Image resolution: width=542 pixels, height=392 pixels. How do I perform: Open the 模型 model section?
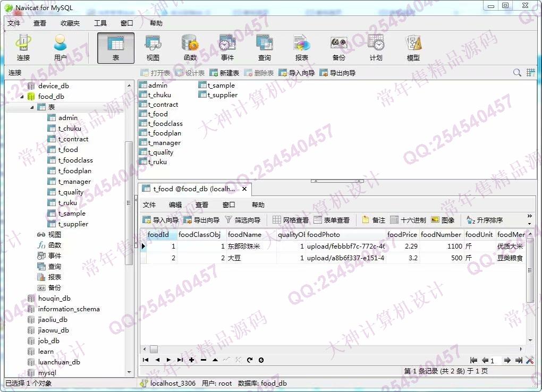413,48
